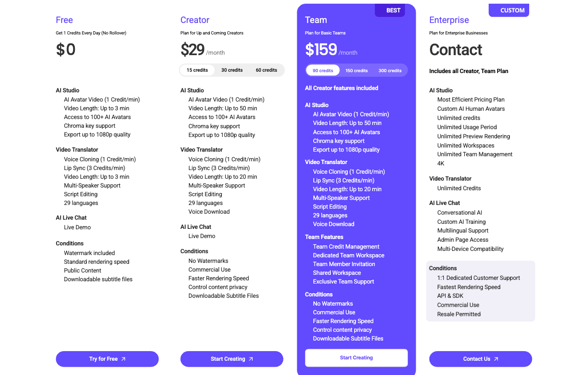Image resolution: width=588 pixels, height=375 pixels.
Task: Click the $29 per month price
Action: pos(193,50)
